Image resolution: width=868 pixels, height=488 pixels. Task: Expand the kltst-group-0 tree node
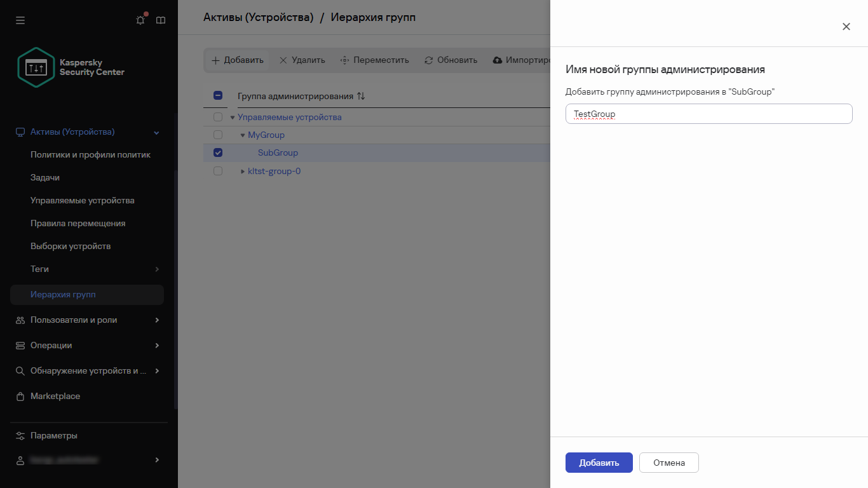point(242,171)
